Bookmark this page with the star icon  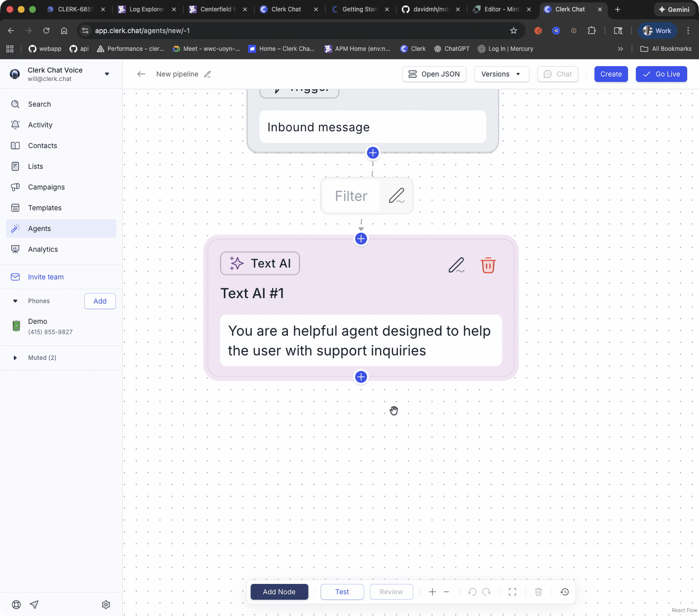click(x=514, y=31)
